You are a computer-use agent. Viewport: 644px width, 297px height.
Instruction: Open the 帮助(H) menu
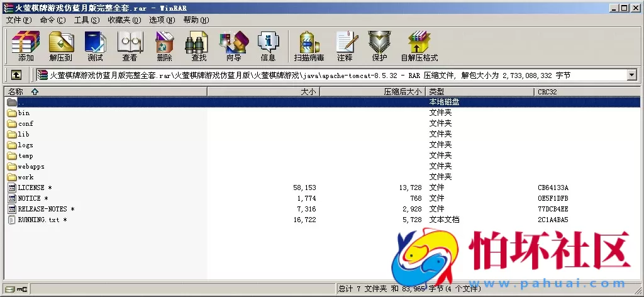196,20
